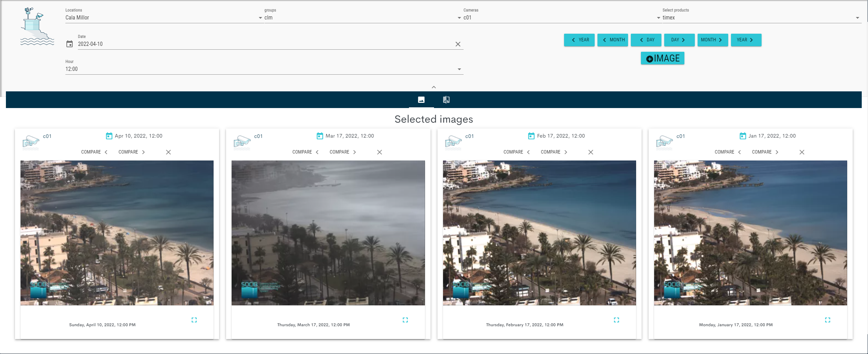The image size is (868, 354).
Task: Clear the date field with the X icon
Action: pos(458,44)
